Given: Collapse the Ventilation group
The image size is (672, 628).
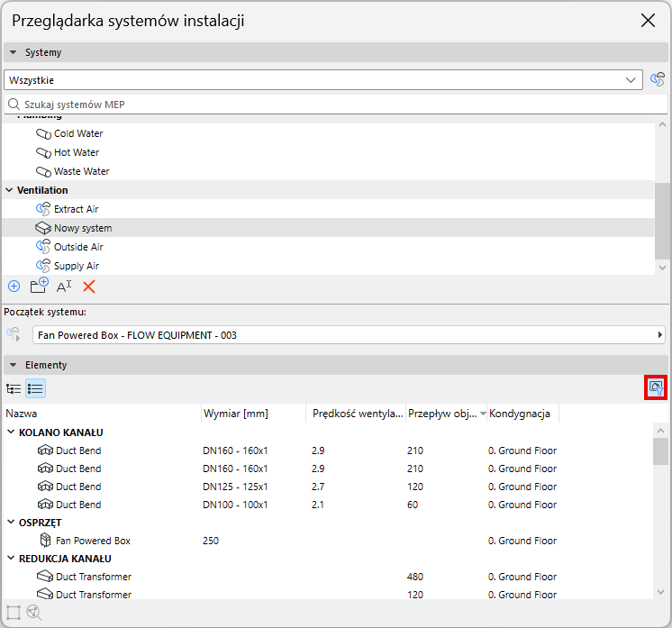Looking at the screenshot, I should (9, 190).
